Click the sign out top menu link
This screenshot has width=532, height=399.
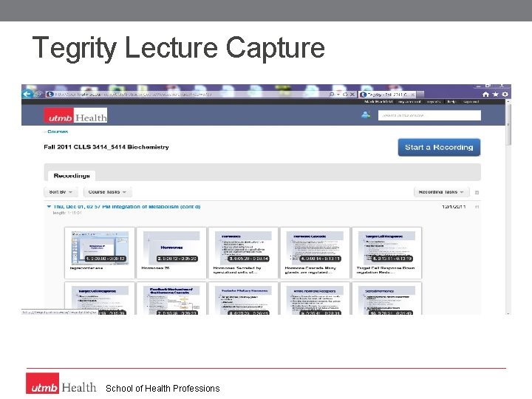click(471, 101)
